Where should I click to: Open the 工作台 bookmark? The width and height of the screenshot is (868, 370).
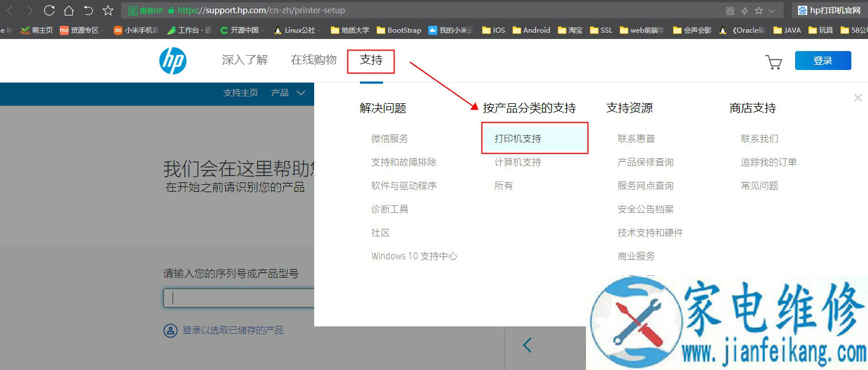tap(189, 30)
